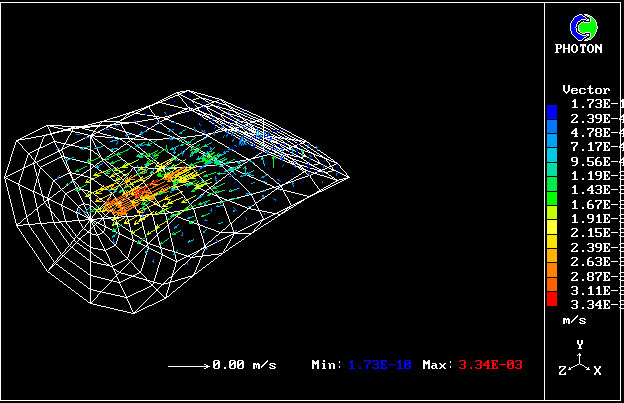Click the Y axis label on triad
This screenshot has width=624, height=403.
click(579, 345)
